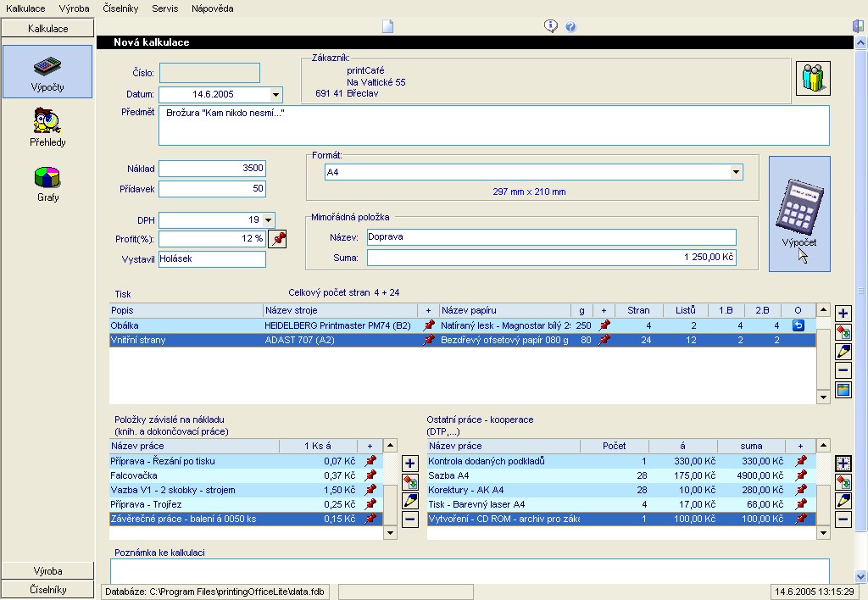Click the blue question mark help icon

(570, 27)
